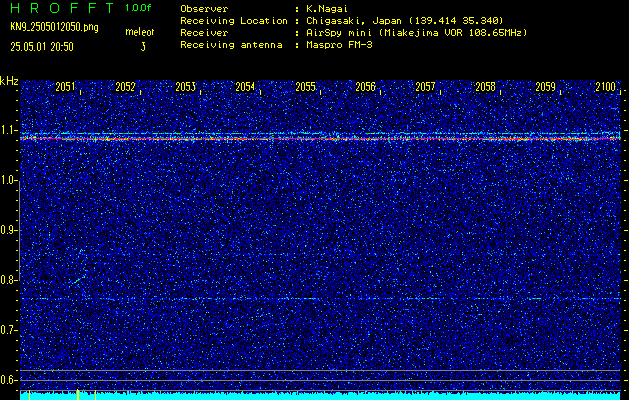Click the 0.9 kHz axis label
This screenshot has height=400, width=629.
point(8,230)
